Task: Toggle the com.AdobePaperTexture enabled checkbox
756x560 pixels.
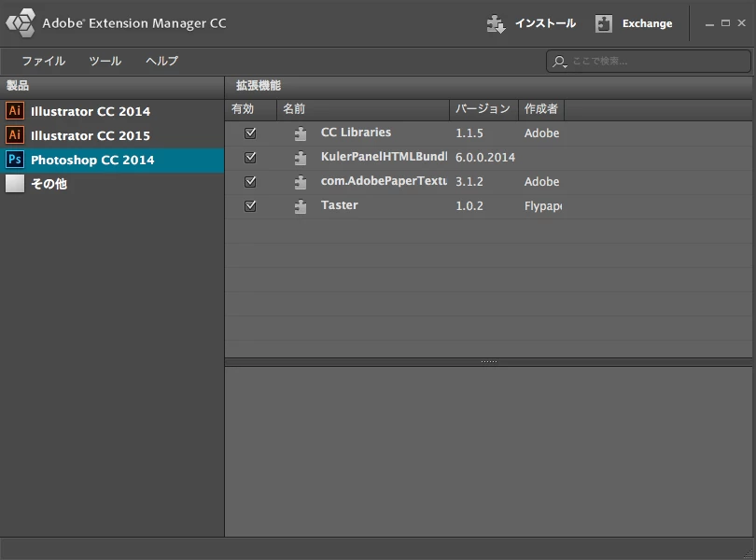Action: pos(250,181)
